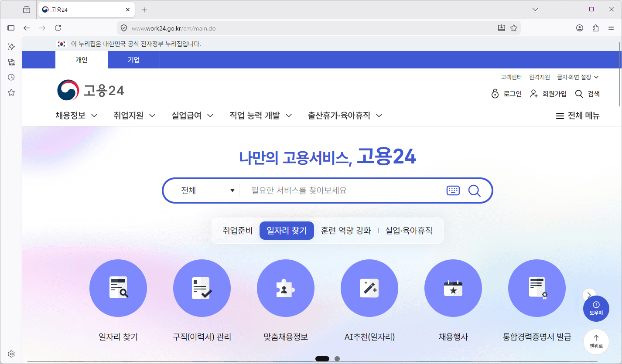The height and width of the screenshot is (364, 622).
Task: Switch to the 기업 tab
Action: 133,60
